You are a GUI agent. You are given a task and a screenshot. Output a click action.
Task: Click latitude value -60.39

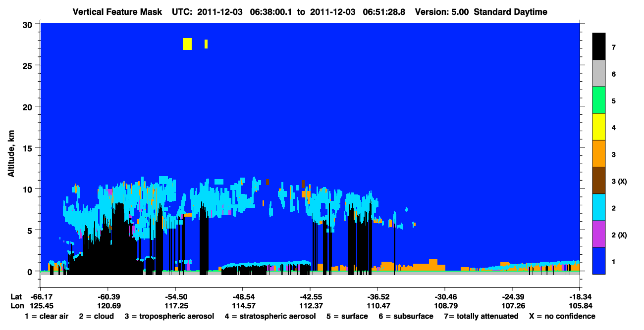point(108,297)
